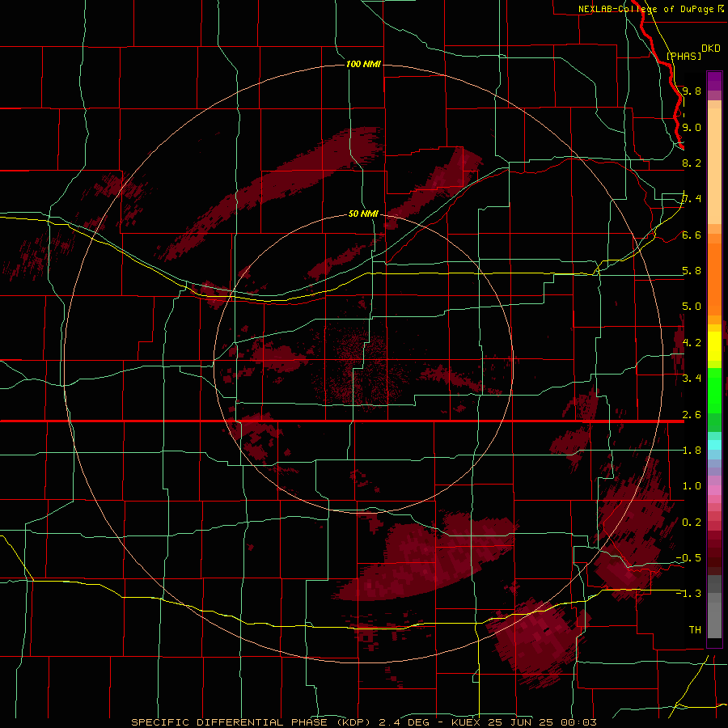Click the 5.0 scale value
Viewport: 728px width, 728px height.
tap(692, 307)
